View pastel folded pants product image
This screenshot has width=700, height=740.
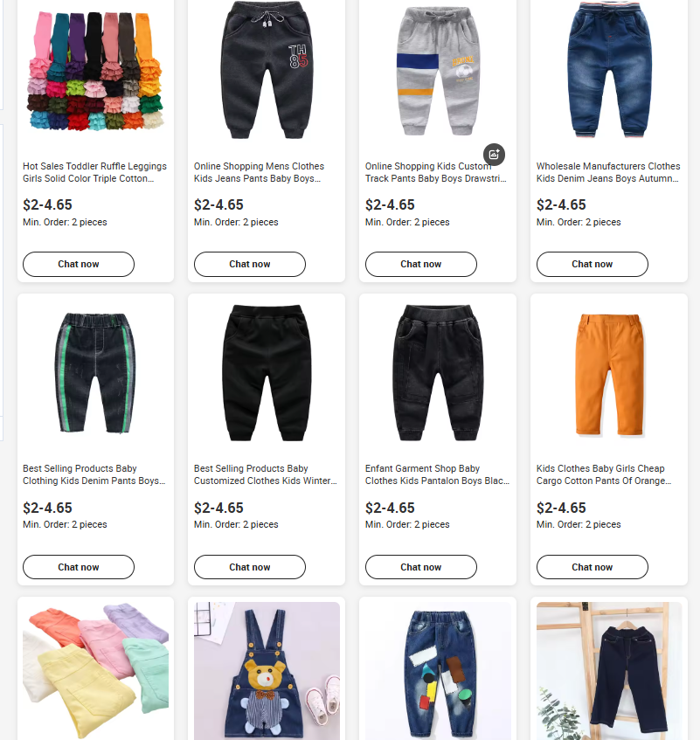click(96, 671)
